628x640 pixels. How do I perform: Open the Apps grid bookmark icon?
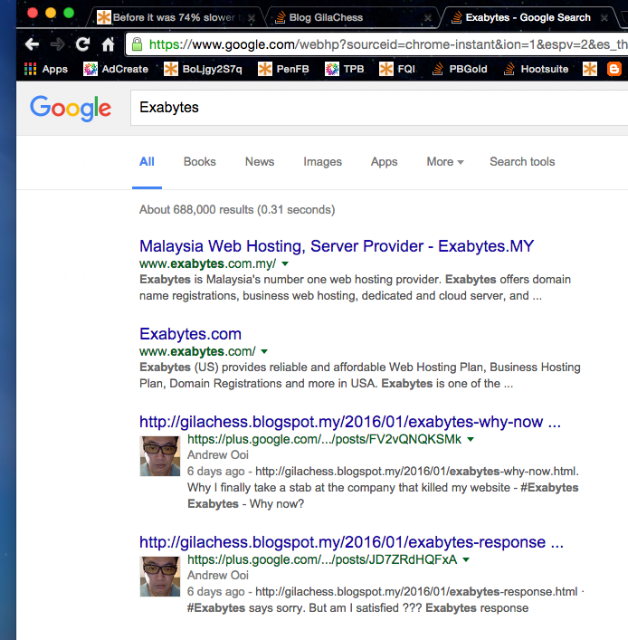point(30,69)
